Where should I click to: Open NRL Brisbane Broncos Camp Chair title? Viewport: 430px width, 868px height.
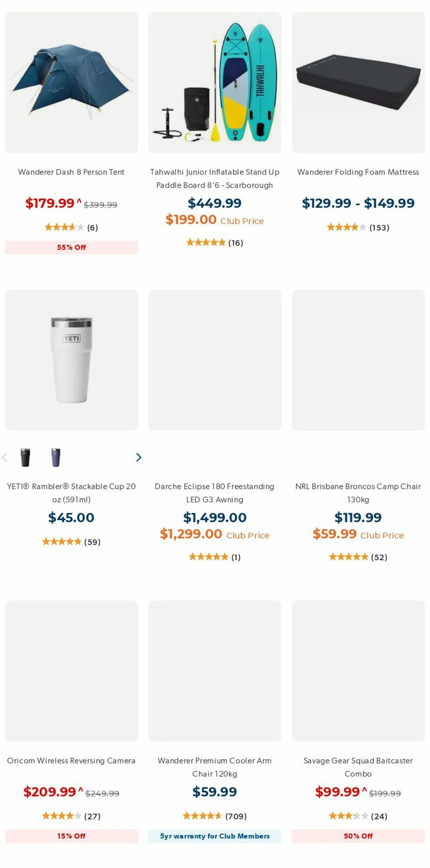[358, 493]
